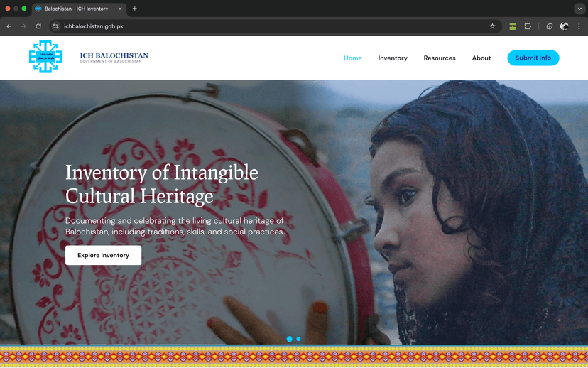Open the Chrome three-dot menu

coord(579,26)
